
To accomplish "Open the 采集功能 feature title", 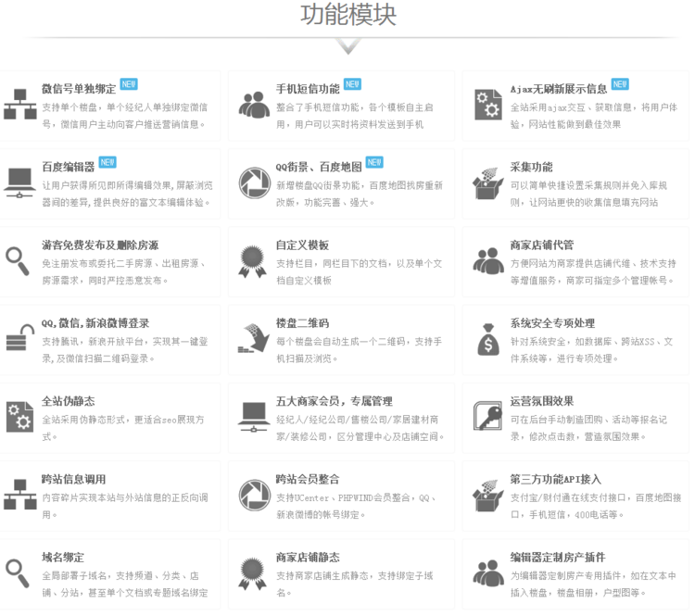I will [531, 167].
